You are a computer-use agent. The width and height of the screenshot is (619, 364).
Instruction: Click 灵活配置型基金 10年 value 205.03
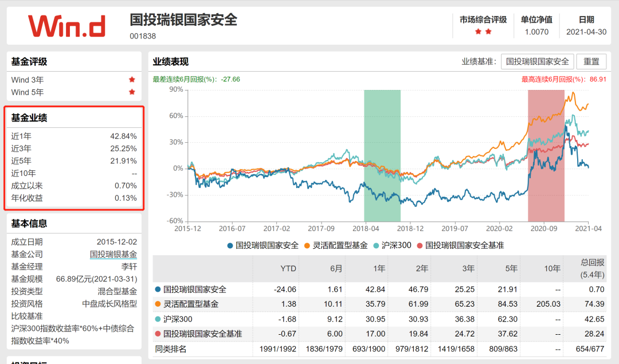[x=549, y=304]
